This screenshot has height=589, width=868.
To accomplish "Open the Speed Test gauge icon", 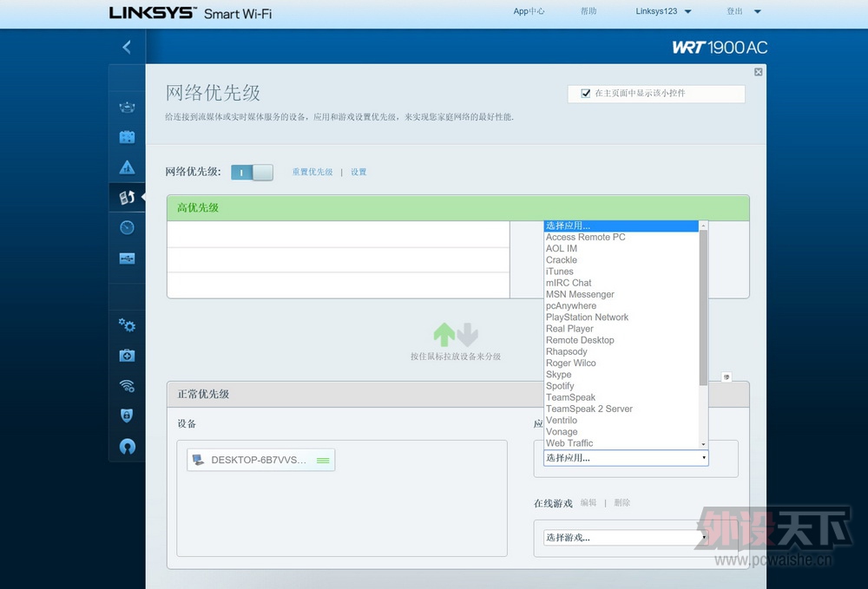I will tap(127, 227).
